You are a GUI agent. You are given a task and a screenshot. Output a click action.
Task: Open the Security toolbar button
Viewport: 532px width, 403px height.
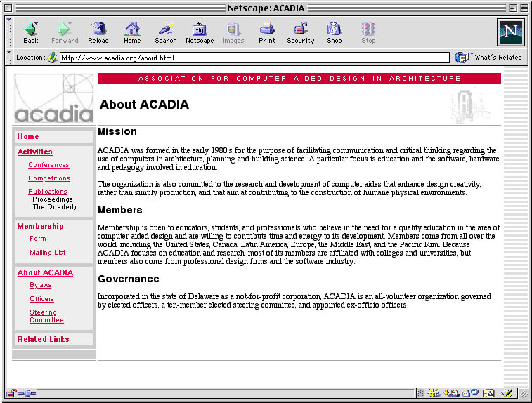(x=301, y=33)
